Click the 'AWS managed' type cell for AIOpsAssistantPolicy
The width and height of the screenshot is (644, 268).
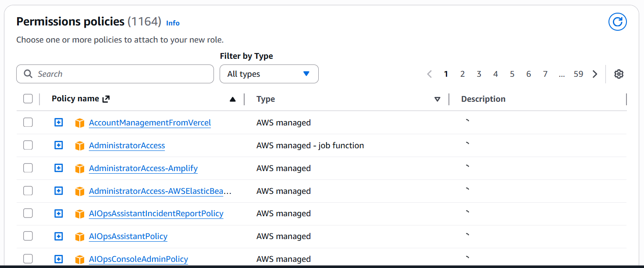tap(284, 236)
